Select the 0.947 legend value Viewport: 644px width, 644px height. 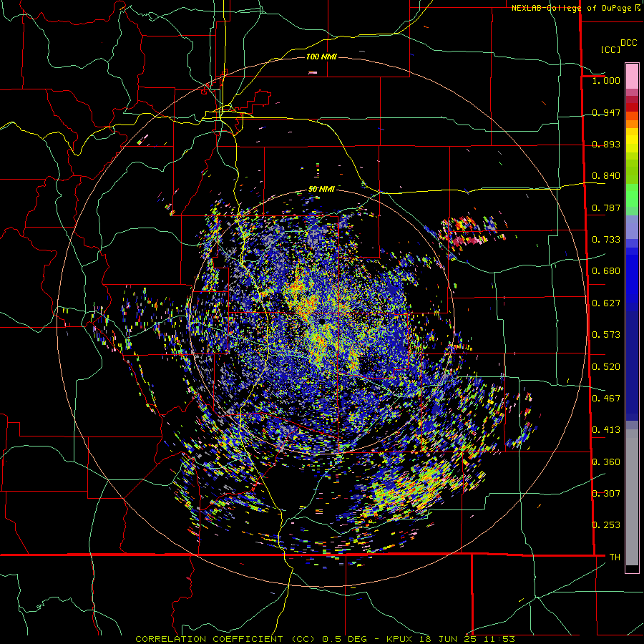pos(606,112)
